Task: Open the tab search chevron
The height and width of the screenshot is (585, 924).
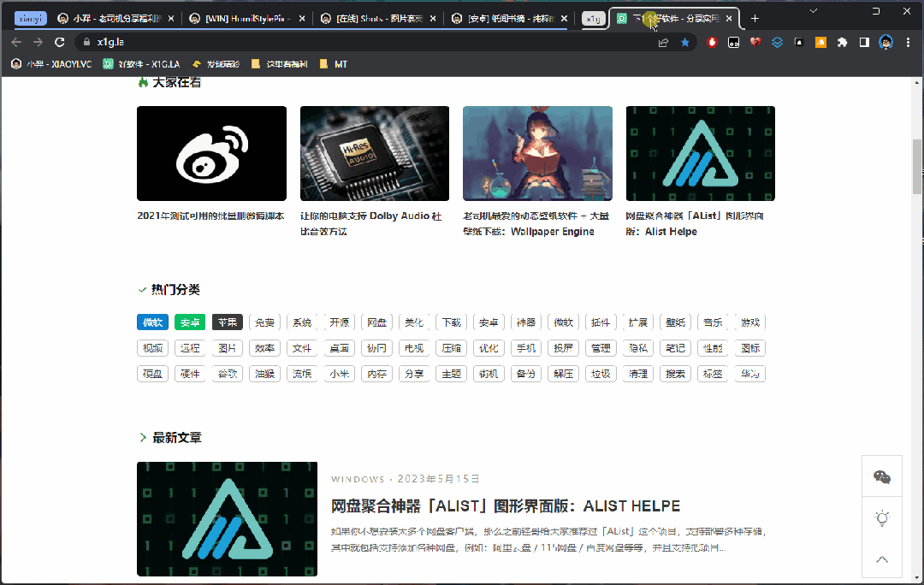Action: pos(814,10)
